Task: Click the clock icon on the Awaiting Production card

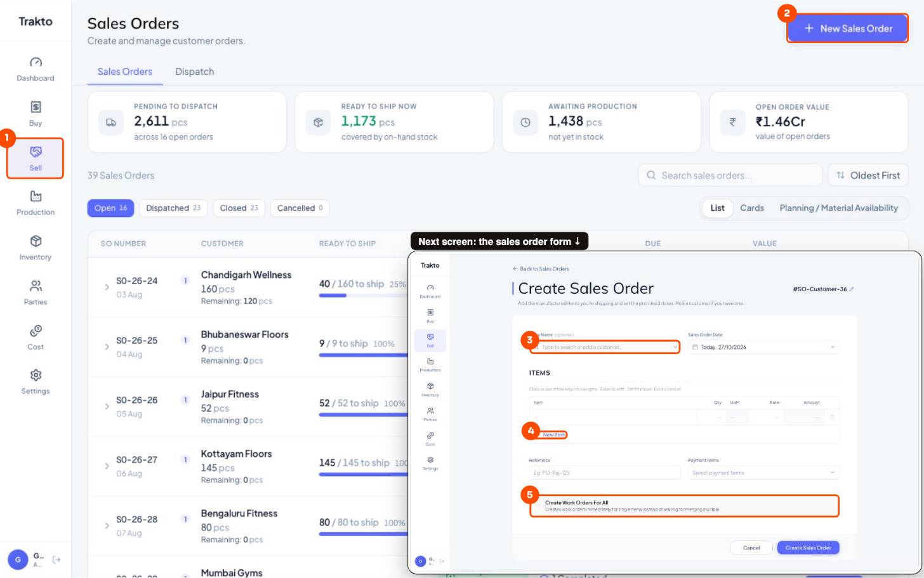Action: tap(525, 122)
